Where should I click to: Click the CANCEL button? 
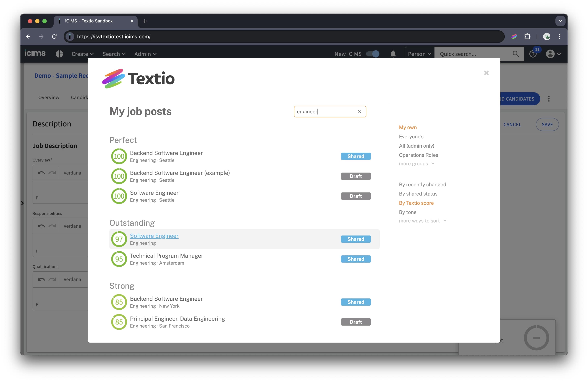click(x=512, y=124)
